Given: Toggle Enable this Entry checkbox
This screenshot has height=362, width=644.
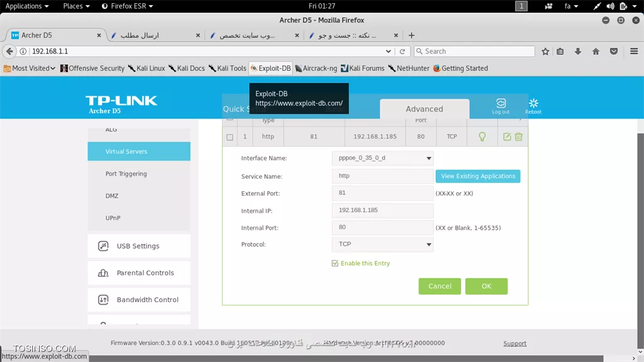Looking at the screenshot, I should (x=335, y=263).
